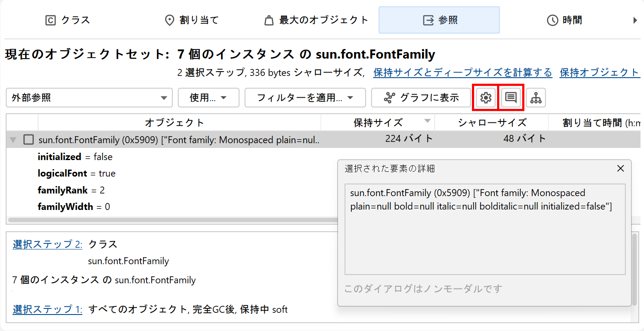The width and height of the screenshot is (644, 331).
Task: Open the フィルターを適用... dropdown
Action: [305, 98]
